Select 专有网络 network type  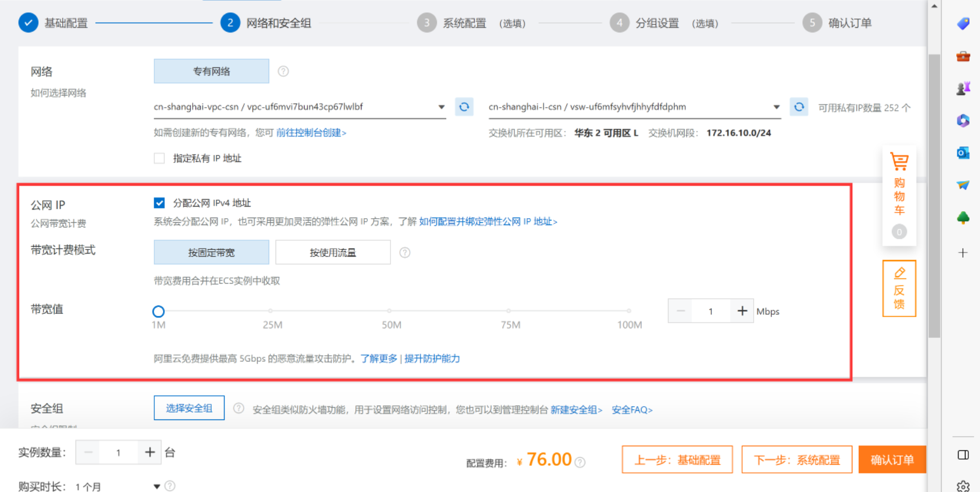[x=211, y=71]
